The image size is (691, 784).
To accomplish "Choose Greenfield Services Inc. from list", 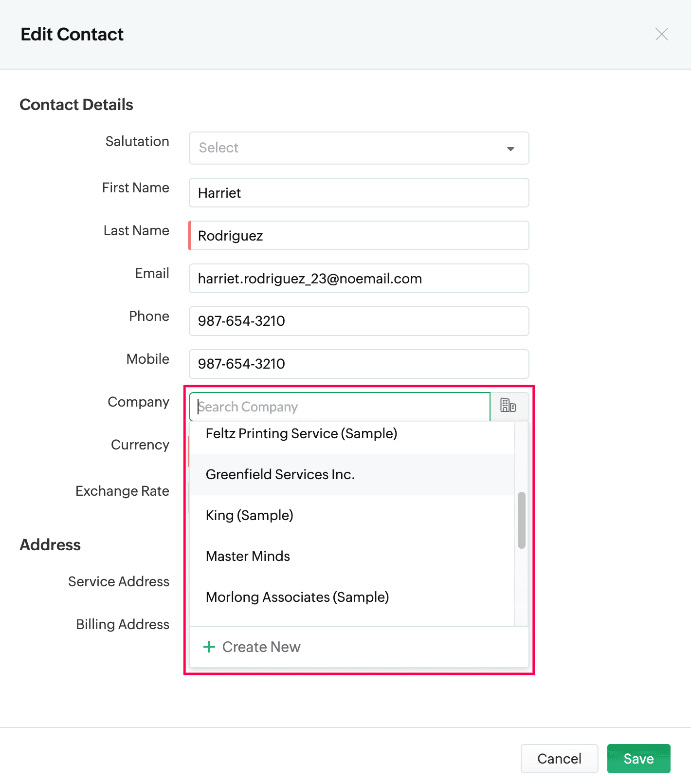I will coord(280,474).
